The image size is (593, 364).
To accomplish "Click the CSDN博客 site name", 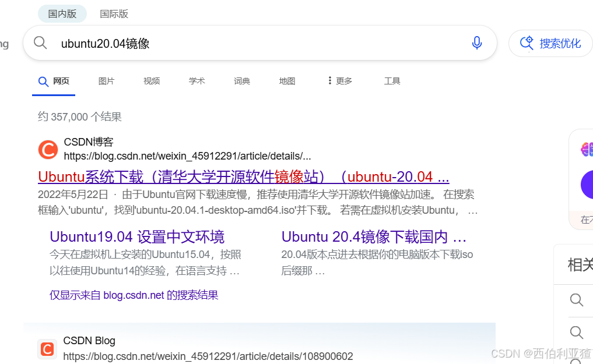I will (89, 142).
